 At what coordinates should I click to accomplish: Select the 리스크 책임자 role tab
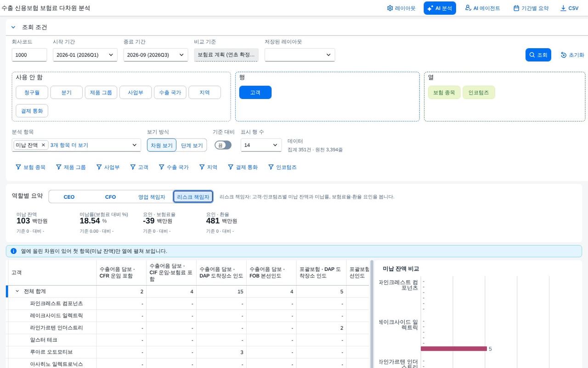193,197
